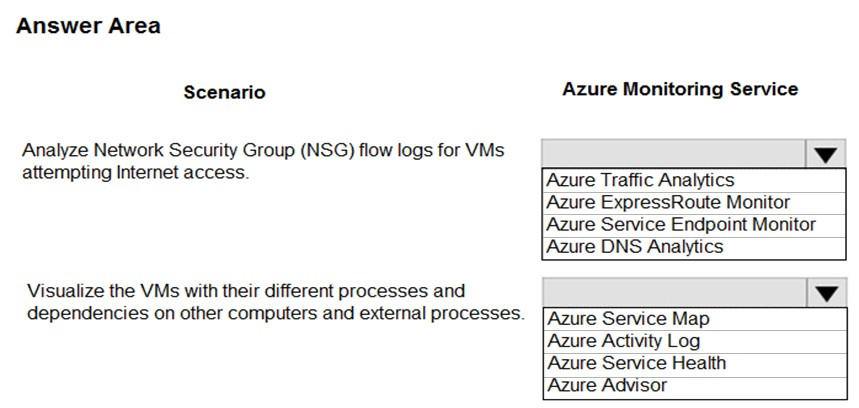Choose Azure Service Endpoint Monitor
Viewport: 859px width, 408px height.
[694, 225]
